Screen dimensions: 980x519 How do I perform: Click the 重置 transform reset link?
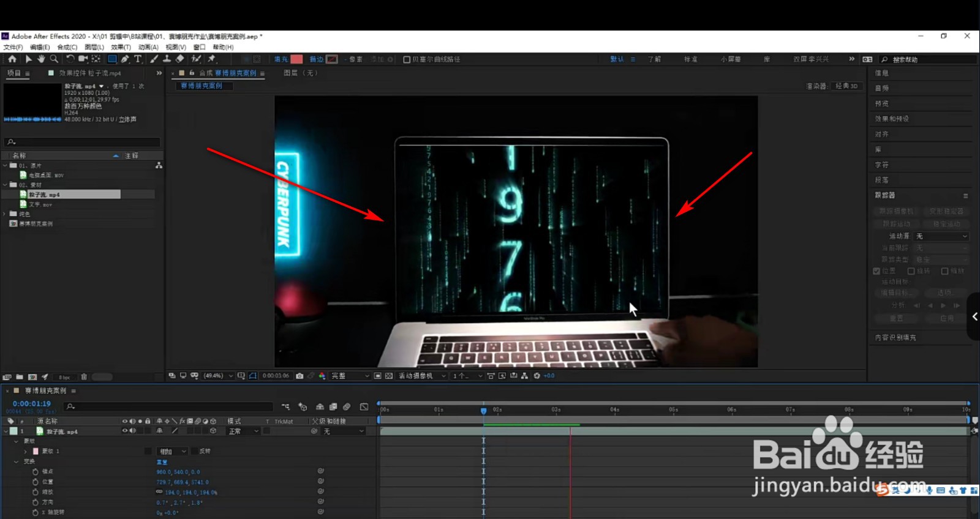162,461
